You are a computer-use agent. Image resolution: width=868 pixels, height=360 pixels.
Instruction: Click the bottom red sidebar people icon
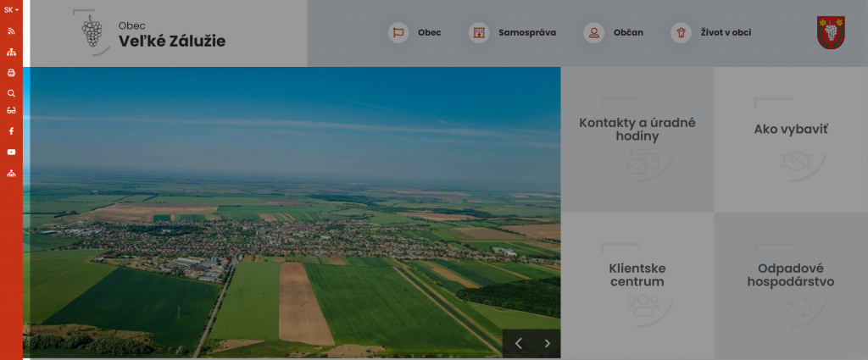(11, 173)
